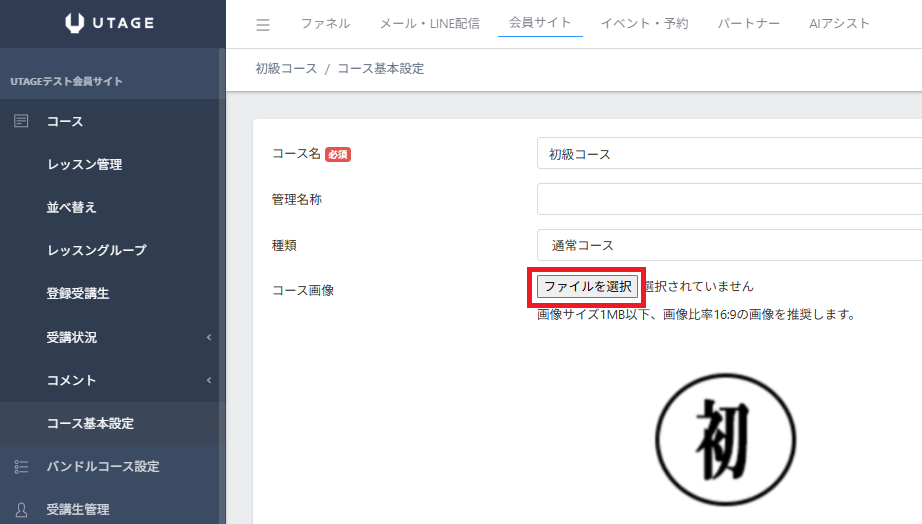The image size is (922, 524).
Task: Click the 受講生管理 person icon
Action: click(x=21, y=509)
